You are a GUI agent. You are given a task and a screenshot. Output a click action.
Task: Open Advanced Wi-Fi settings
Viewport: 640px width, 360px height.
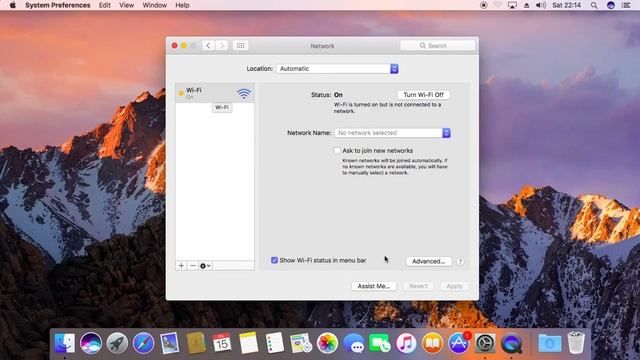tap(429, 261)
